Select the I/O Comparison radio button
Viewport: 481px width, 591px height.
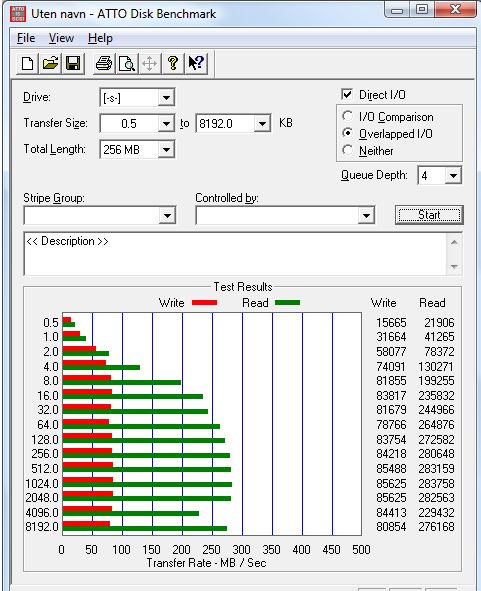point(348,116)
